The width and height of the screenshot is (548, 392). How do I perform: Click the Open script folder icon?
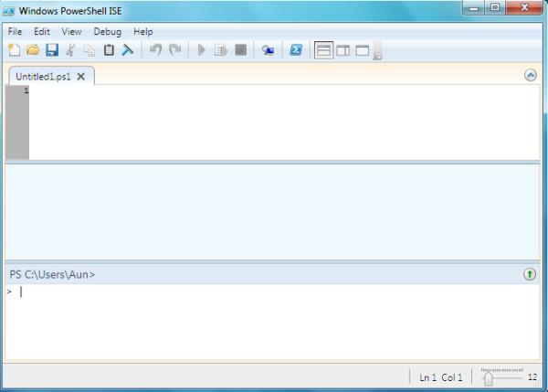pyautogui.click(x=33, y=50)
